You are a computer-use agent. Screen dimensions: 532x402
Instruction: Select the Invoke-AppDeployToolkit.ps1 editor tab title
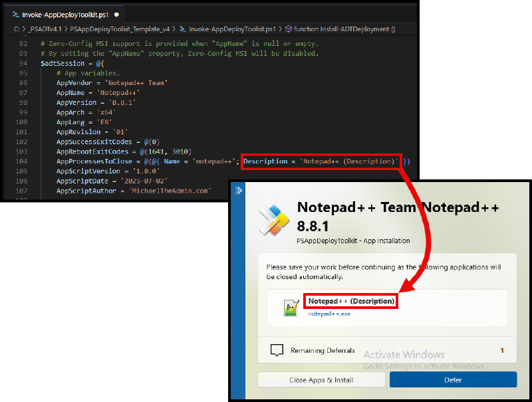pos(65,13)
